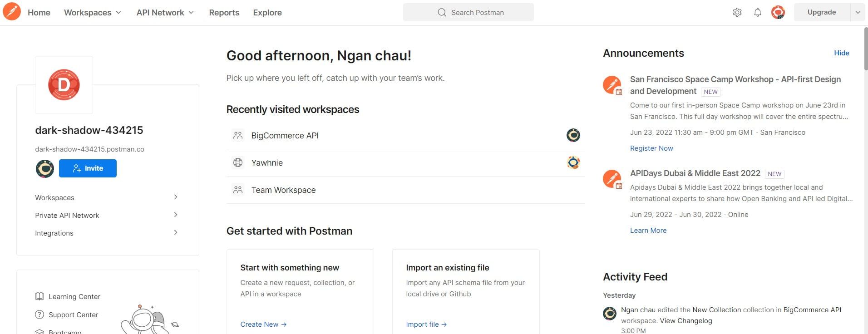
Task: Click the Upgrade button
Action: click(x=822, y=12)
